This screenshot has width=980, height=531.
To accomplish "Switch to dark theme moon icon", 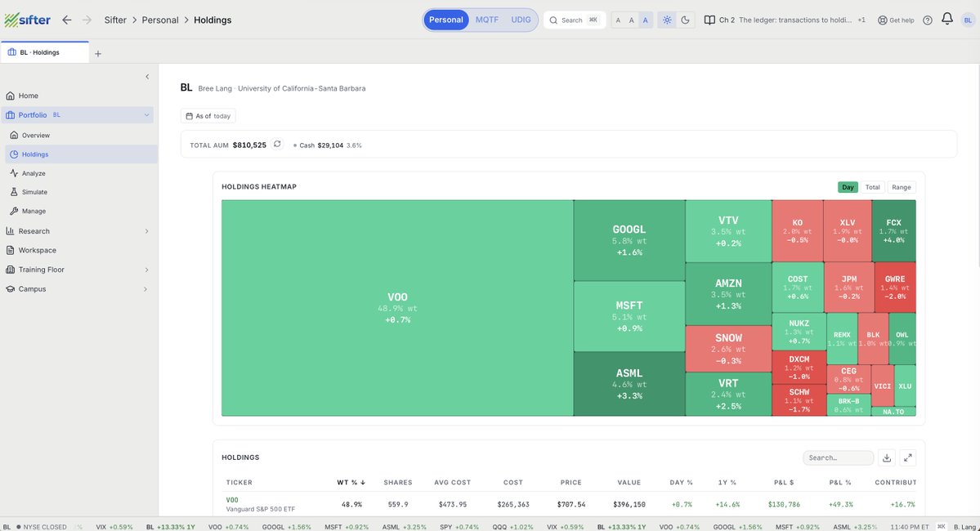I will (x=685, y=20).
